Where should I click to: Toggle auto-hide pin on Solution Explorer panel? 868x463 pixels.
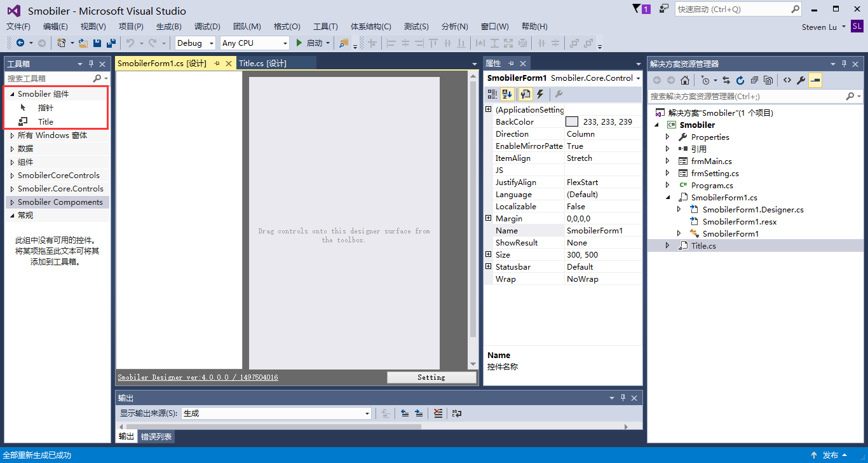click(844, 64)
